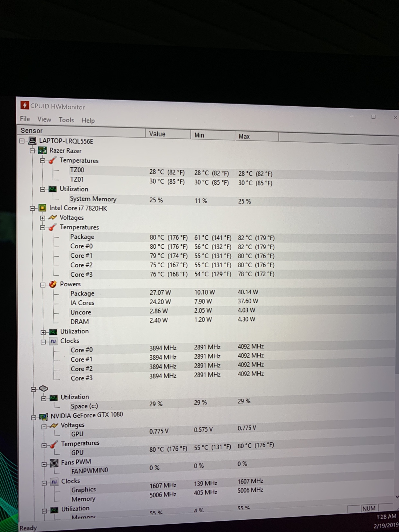This screenshot has width=399, height=532.
Task: Click the fan icon beside Fans PWM
Action: coord(55,463)
